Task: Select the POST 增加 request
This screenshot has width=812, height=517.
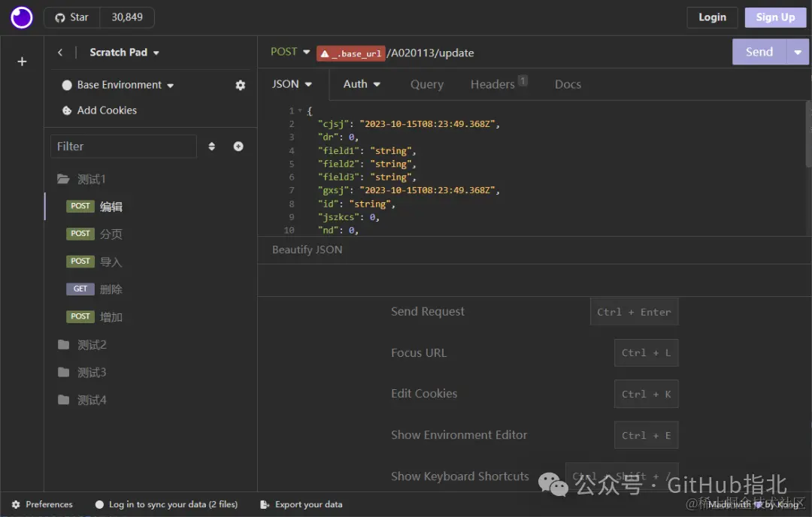Action: pyautogui.click(x=150, y=316)
